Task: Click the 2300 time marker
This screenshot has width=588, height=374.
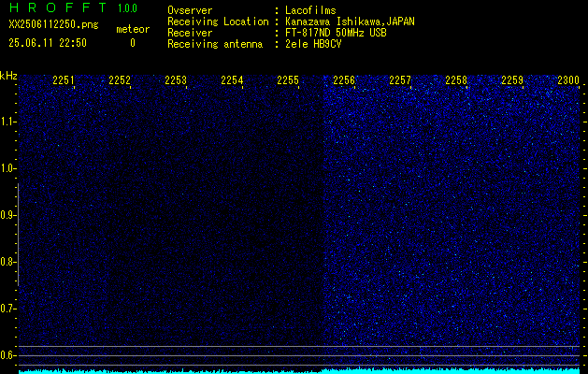Action: [568, 80]
